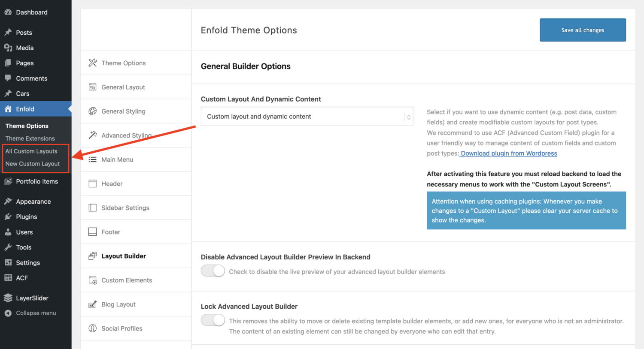Open the General Styling palette icon
644x349 pixels.
tap(92, 111)
